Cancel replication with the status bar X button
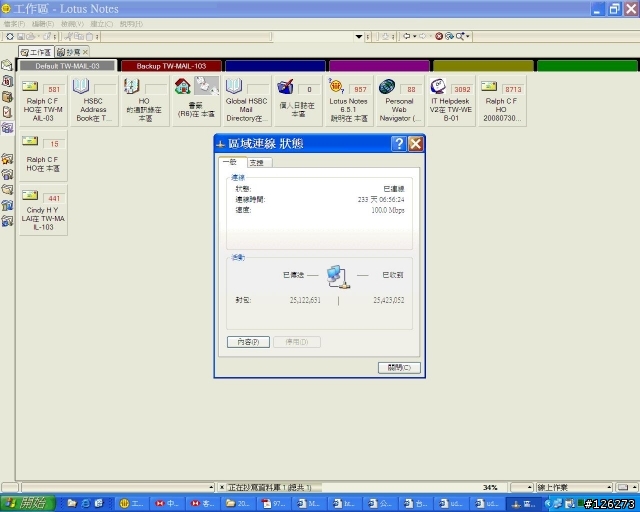This screenshot has width=640, height=512. coord(222,487)
